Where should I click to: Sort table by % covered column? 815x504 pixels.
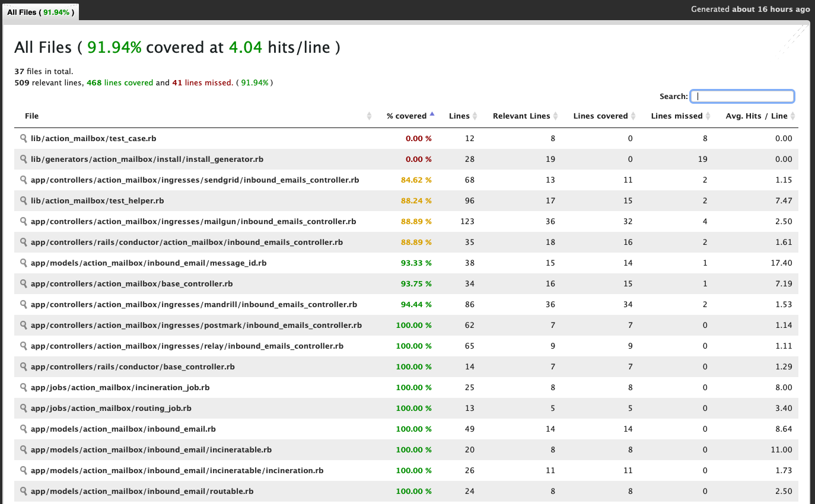tap(409, 116)
